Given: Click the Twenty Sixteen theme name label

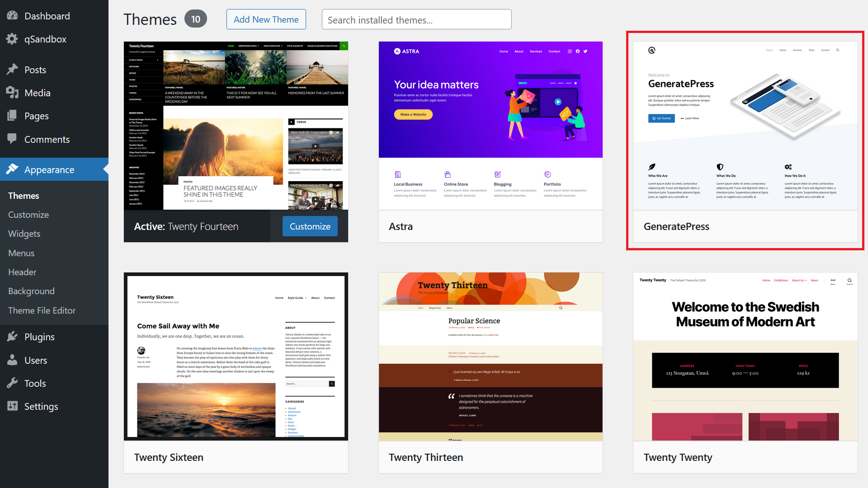Looking at the screenshot, I should 169,457.
